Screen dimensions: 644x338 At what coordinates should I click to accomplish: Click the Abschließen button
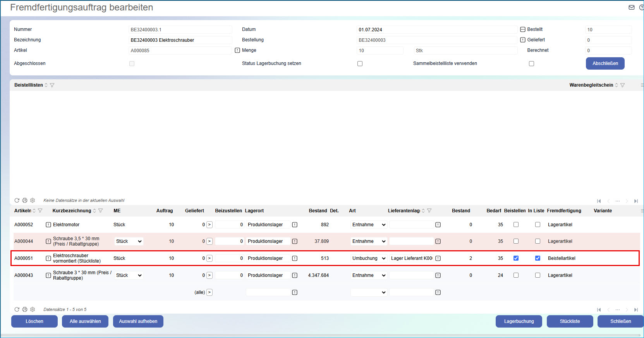point(605,63)
